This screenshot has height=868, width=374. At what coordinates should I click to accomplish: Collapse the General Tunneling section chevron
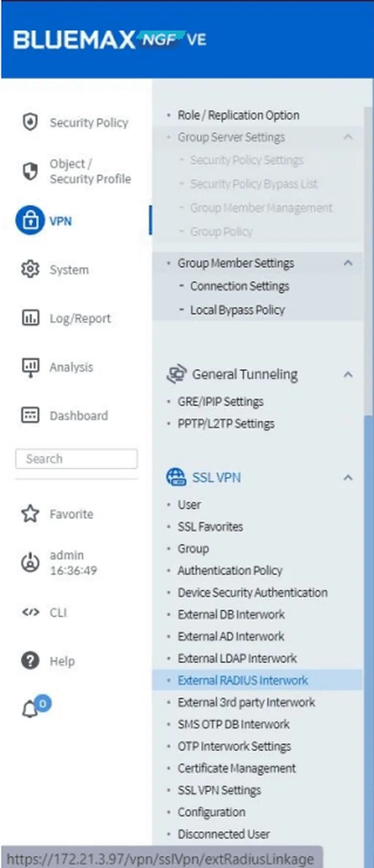348,374
